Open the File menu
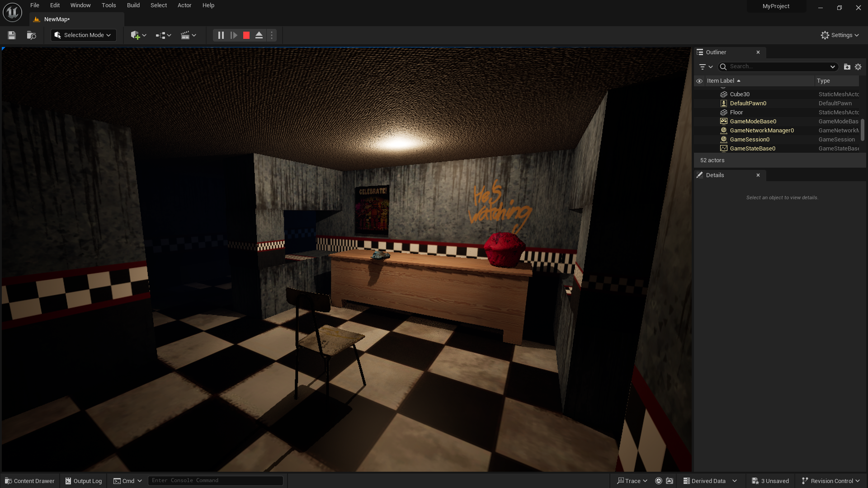868x488 pixels. point(35,5)
